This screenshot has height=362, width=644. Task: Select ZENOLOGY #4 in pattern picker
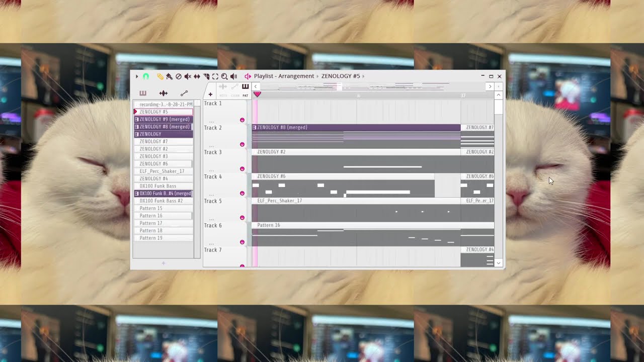(x=163, y=178)
